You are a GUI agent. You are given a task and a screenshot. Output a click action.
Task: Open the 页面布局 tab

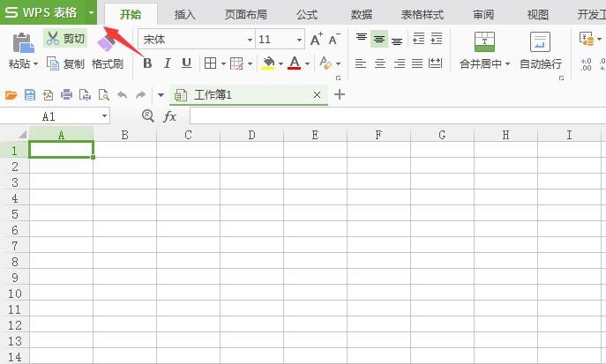coord(246,15)
